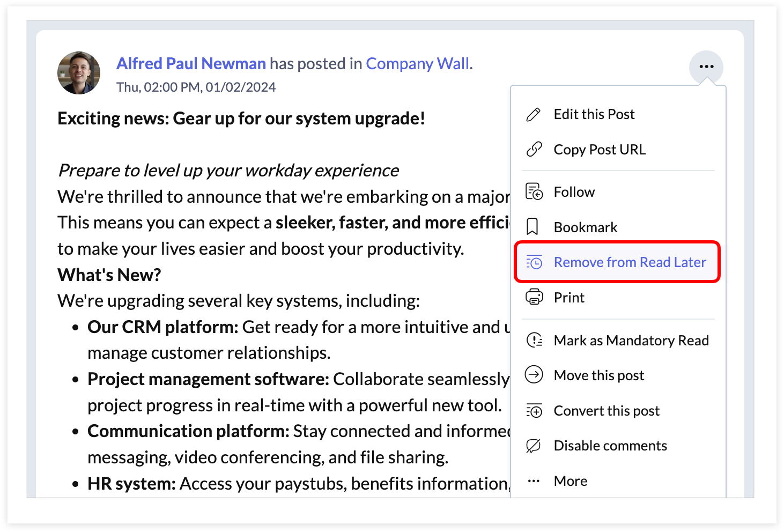This screenshot has width=784, height=532.
Task: Click the chain link icon for Copy Post URL
Action: [534, 149]
